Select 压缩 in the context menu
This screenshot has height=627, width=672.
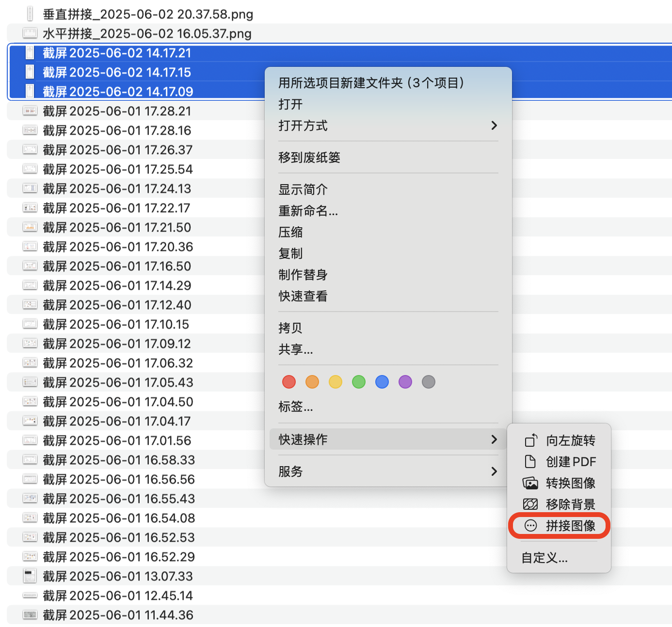(x=290, y=232)
